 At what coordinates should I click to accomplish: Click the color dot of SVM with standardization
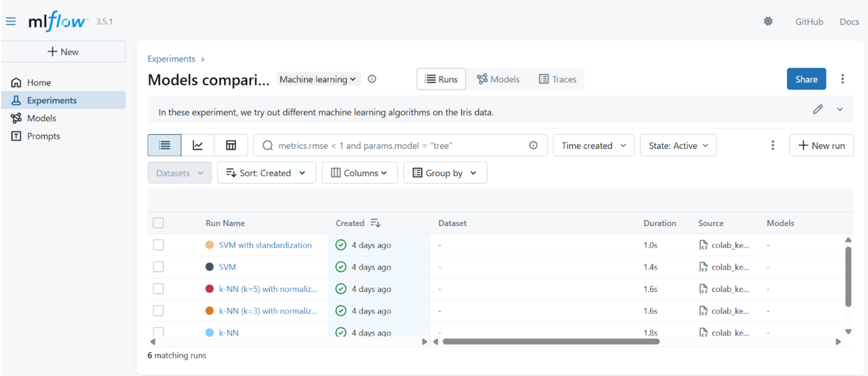209,245
